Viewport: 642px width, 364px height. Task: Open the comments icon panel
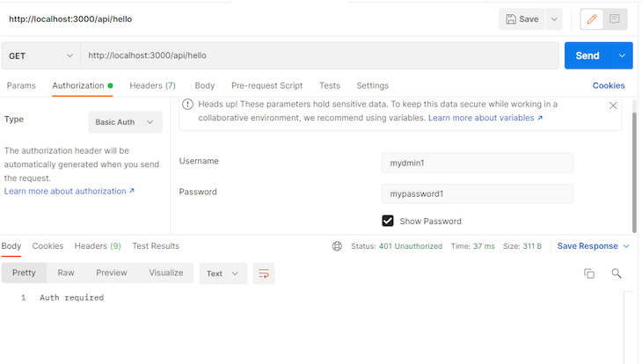point(615,18)
